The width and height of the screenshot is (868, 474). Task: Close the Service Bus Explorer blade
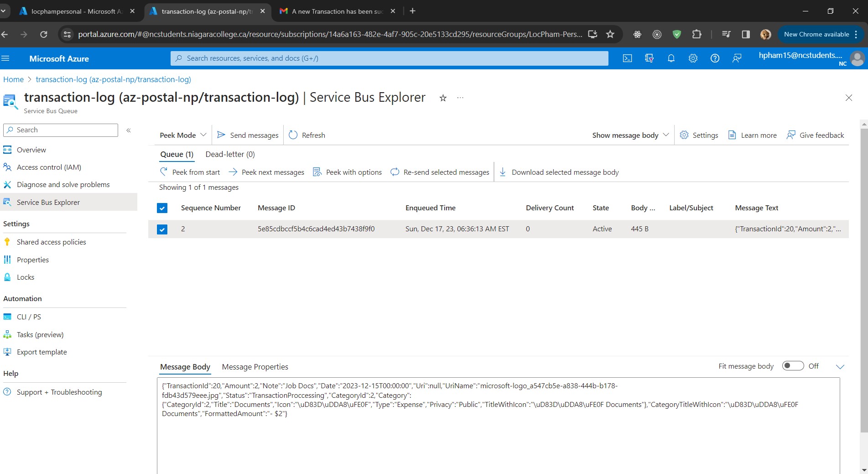point(849,98)
